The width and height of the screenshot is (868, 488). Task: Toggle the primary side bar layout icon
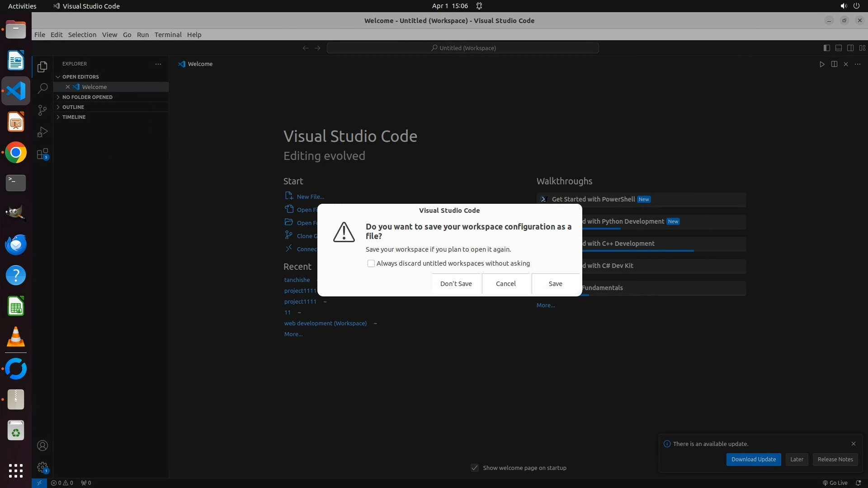(x=826, y=48)
